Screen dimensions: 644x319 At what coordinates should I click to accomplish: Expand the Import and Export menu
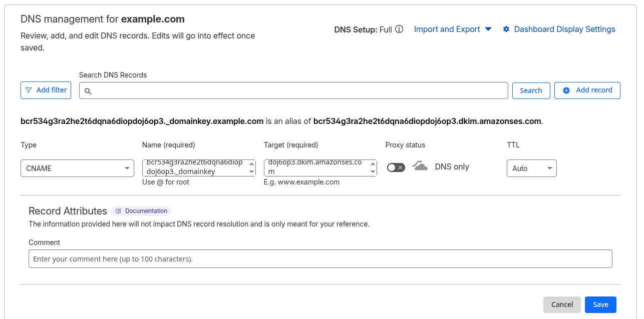click(453, 29)
